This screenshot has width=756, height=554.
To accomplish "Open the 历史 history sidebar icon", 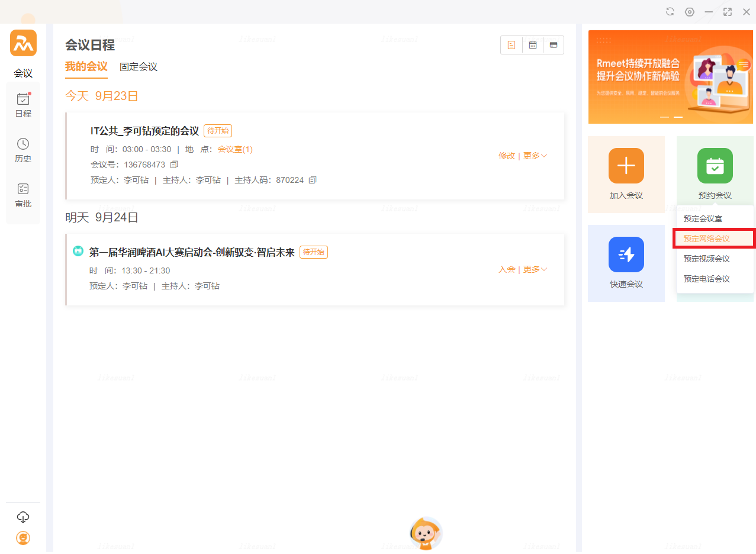I will [23, 150].
